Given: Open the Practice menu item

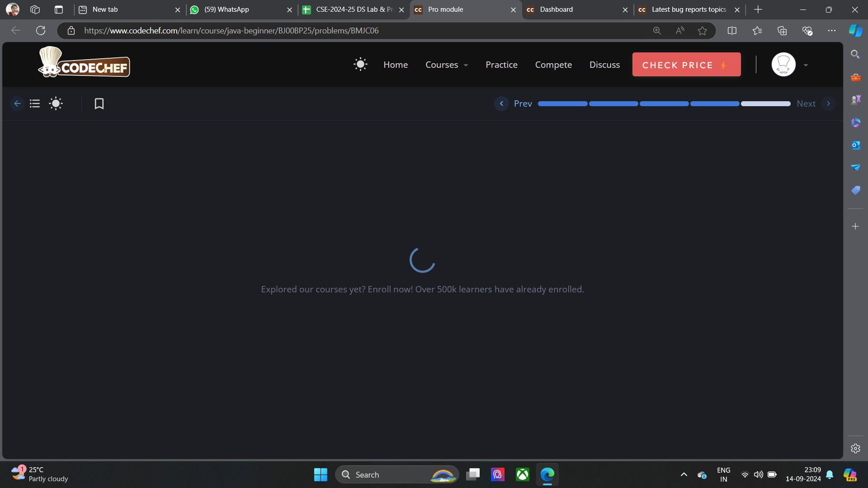Looking at the screenshot, I should tap(501, 65).
